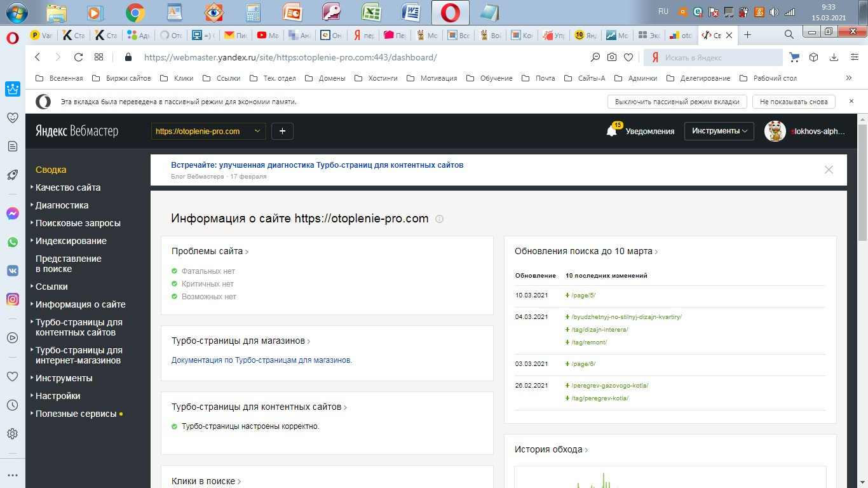
Task: Open Easy Setup icon in toolbar
Action: click(854, 57)
